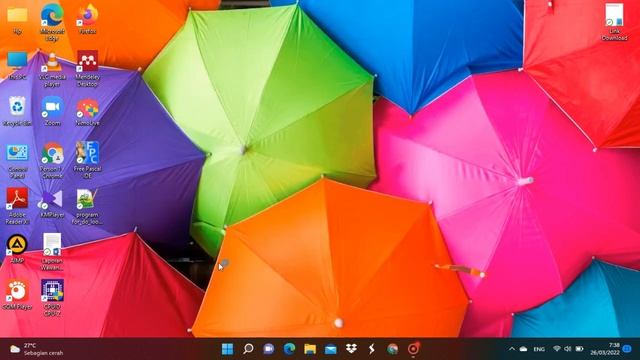Open the clock and date 26/03/2022
Image resolution: width=640 pixels, height=360 pixels.
[605, 349]
